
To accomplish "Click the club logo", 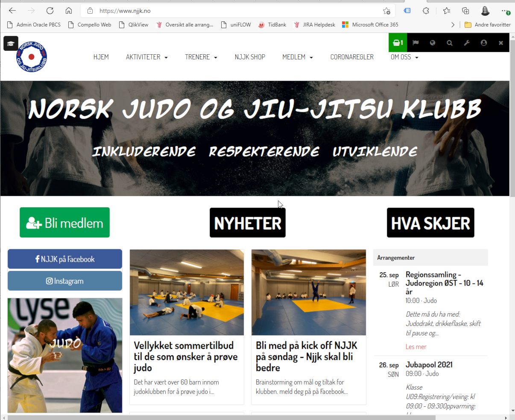I will (32, 57).
